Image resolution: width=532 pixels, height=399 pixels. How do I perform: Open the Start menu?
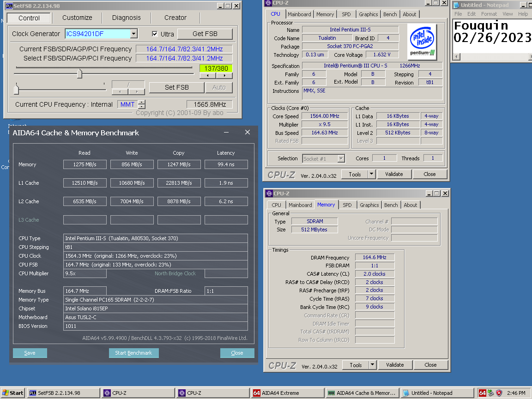pyautogui.click(x=12, y=393)
